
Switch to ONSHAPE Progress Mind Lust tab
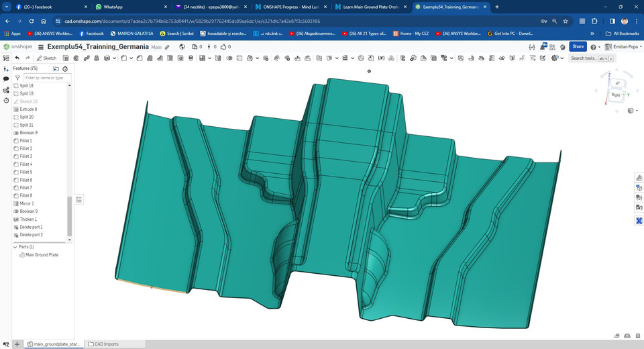point(292,7)
